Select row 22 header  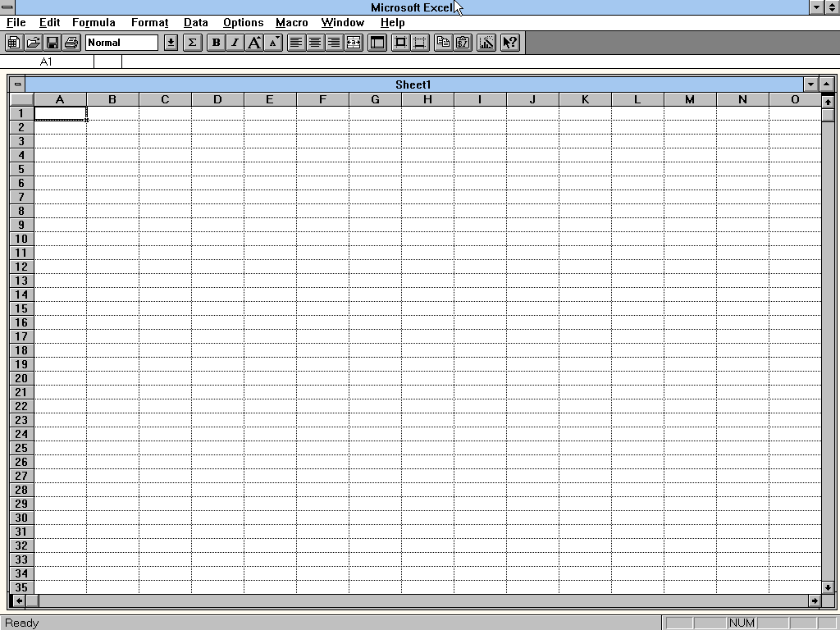click(21, 406)
